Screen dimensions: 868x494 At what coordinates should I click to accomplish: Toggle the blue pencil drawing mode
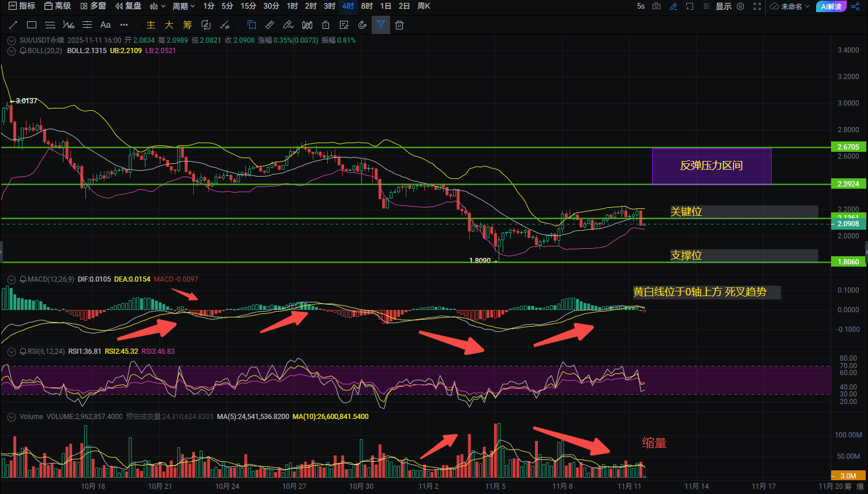673,6
